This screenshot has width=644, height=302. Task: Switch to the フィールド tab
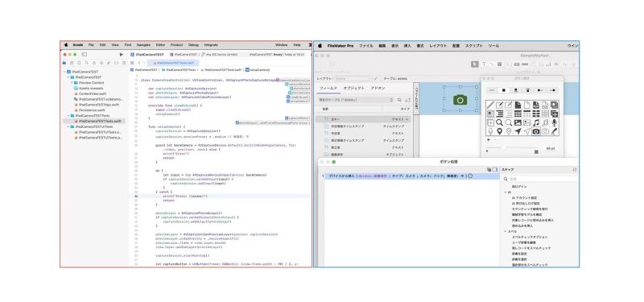328,88
